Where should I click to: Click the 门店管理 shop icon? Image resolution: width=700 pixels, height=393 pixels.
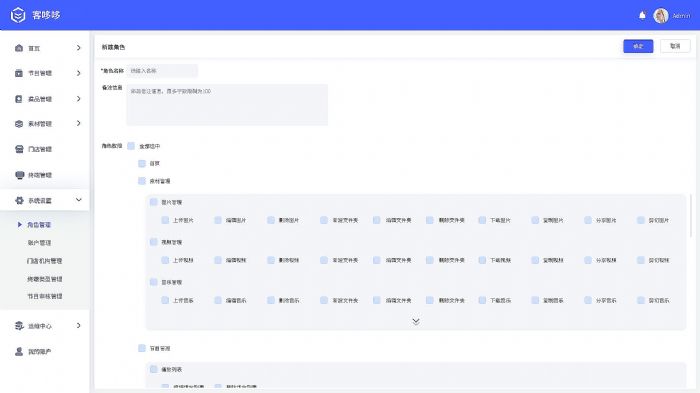pyautogui.click(x=19, y=149)
